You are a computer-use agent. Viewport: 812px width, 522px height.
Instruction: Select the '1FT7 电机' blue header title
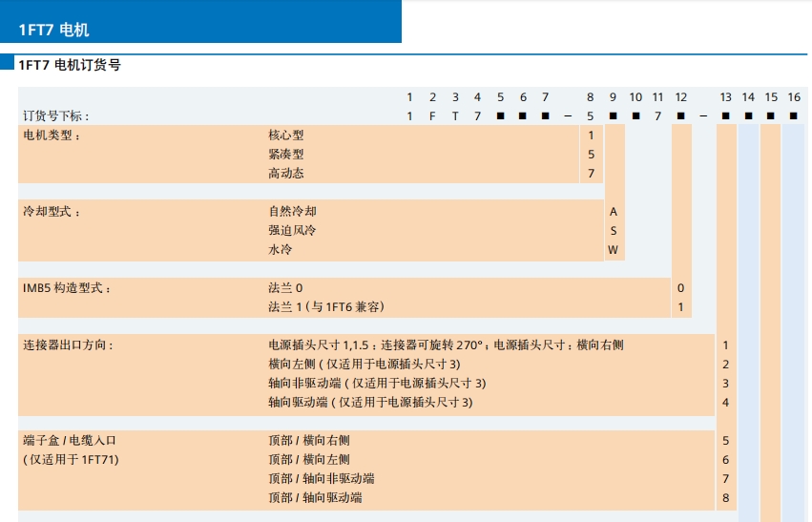53,30
